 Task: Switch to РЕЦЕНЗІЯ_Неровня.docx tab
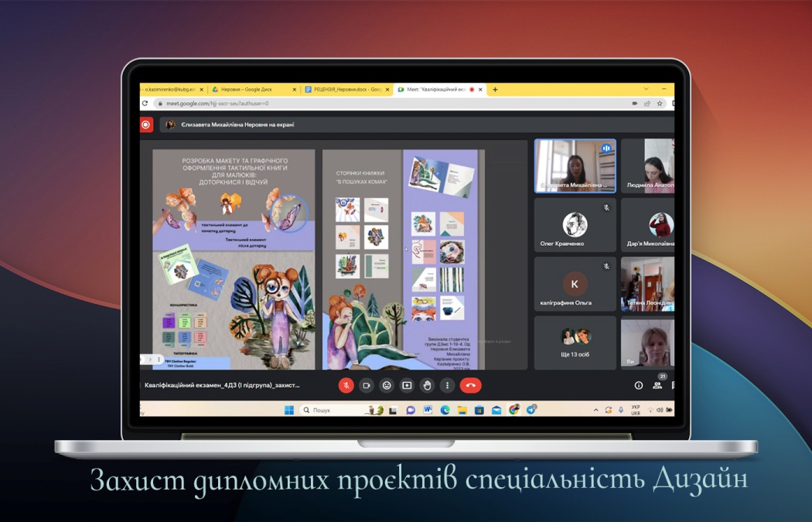pos(346,90)
